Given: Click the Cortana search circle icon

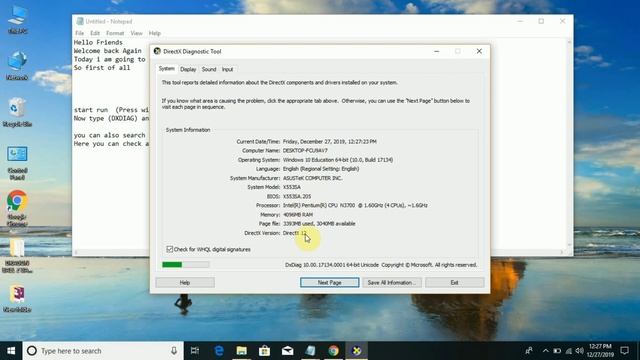Looking at the screenshot, I should [x=32, y=351].
